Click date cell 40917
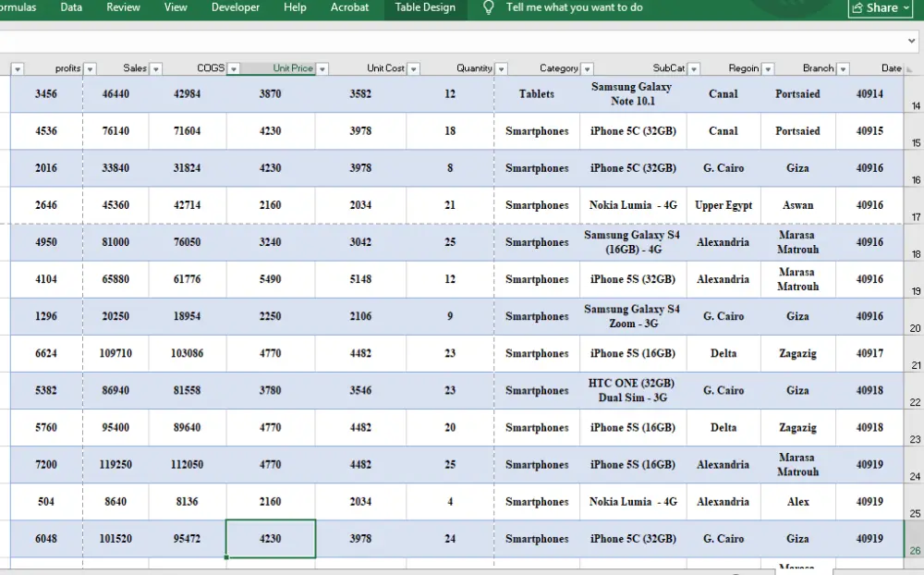The image size is (924, 575). tap(869, 353)
